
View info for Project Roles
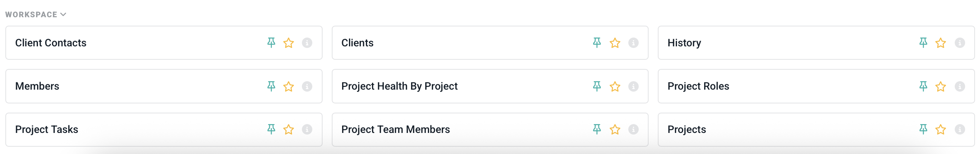click(960, 86)
